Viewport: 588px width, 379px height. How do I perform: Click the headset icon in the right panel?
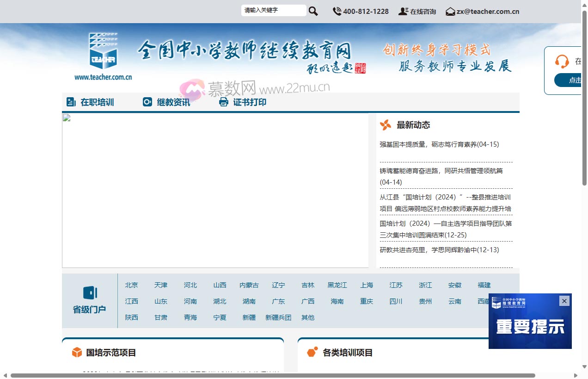point(562,61)
